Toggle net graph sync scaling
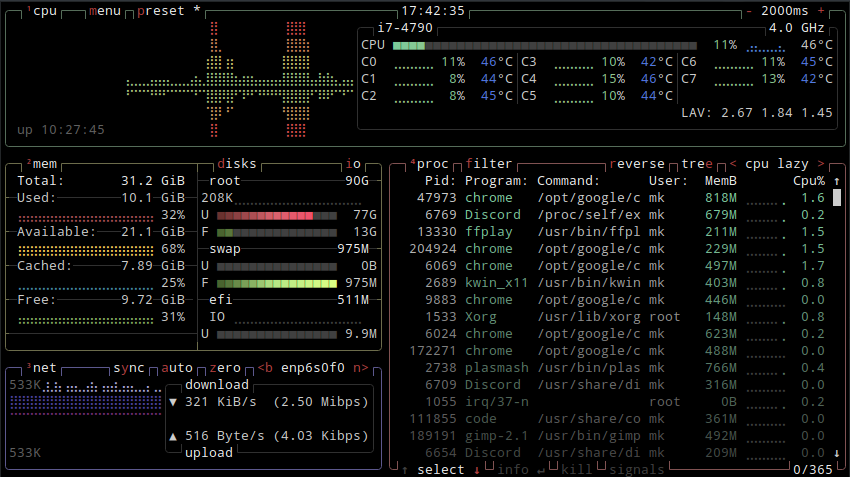The width and height of the screenshot is (850, 477). 129,368
